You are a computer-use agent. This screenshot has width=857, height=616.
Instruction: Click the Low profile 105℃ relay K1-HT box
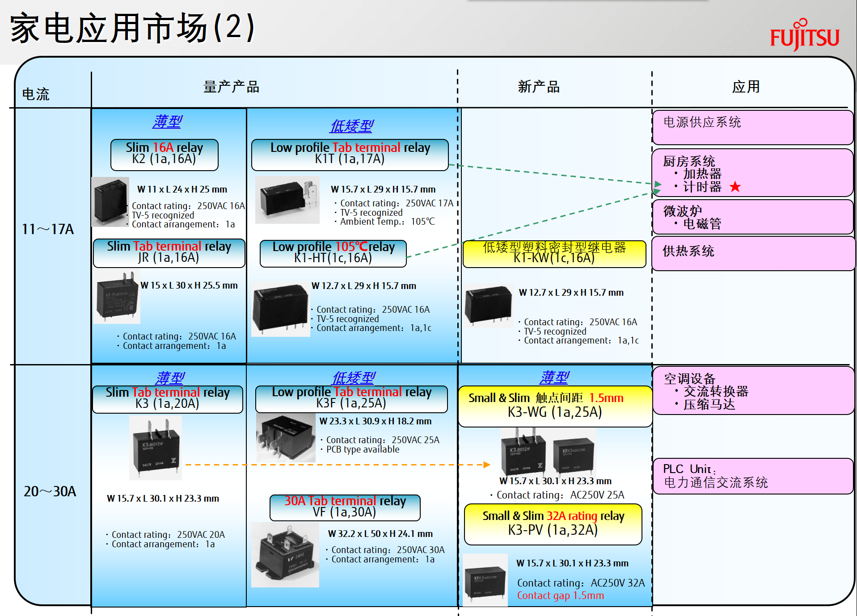(333, 253)
